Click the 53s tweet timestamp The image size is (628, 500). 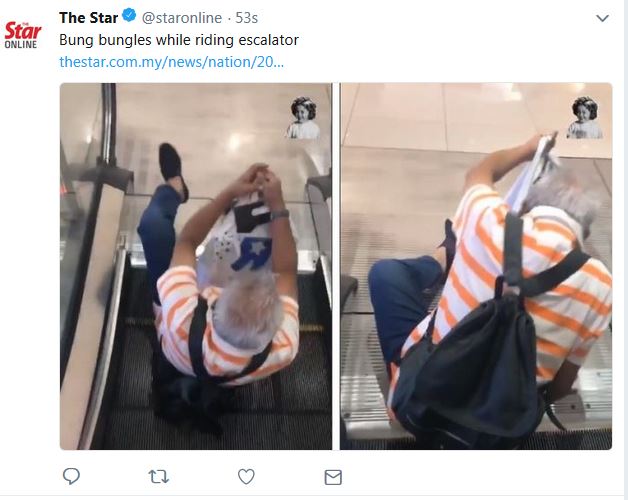click(247, 18)
